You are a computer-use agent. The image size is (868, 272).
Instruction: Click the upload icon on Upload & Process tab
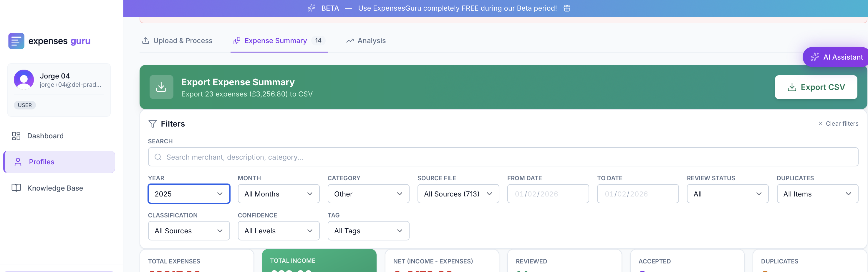pyautogui.click(x=145, y=40)
